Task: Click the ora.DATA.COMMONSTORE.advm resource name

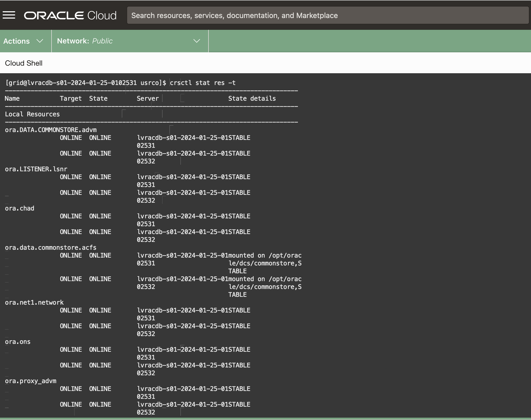Action: click(x=51, y=130)
